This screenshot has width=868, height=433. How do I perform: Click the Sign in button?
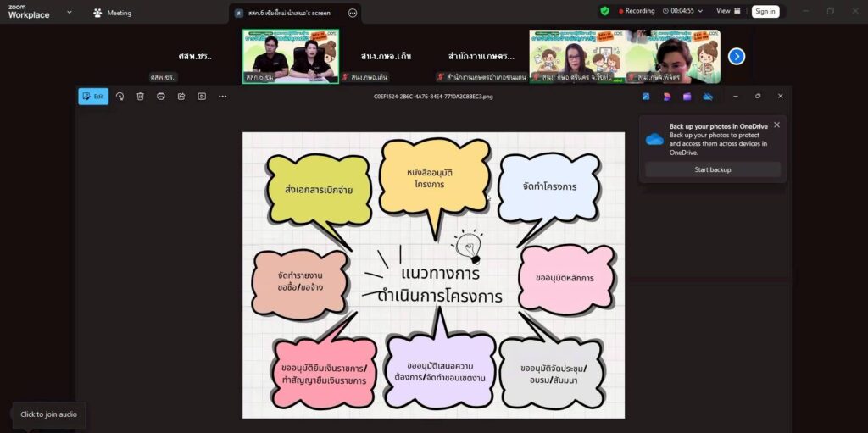765,11
